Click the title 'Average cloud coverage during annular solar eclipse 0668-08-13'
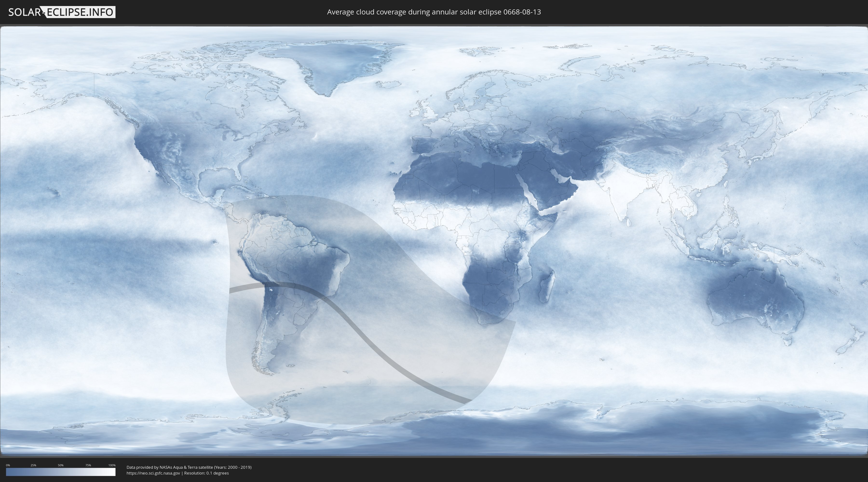Viewport: 868px width, 482px height. [434, 12]
